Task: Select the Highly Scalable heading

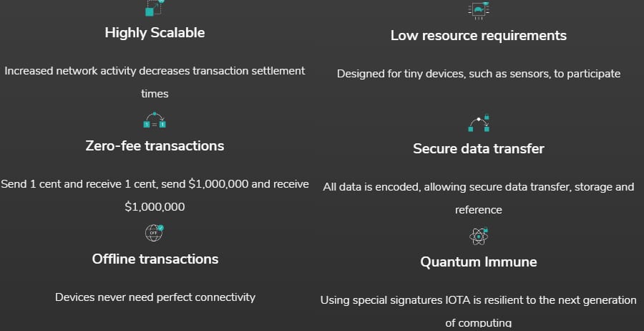Action: [x=155, y=32]
